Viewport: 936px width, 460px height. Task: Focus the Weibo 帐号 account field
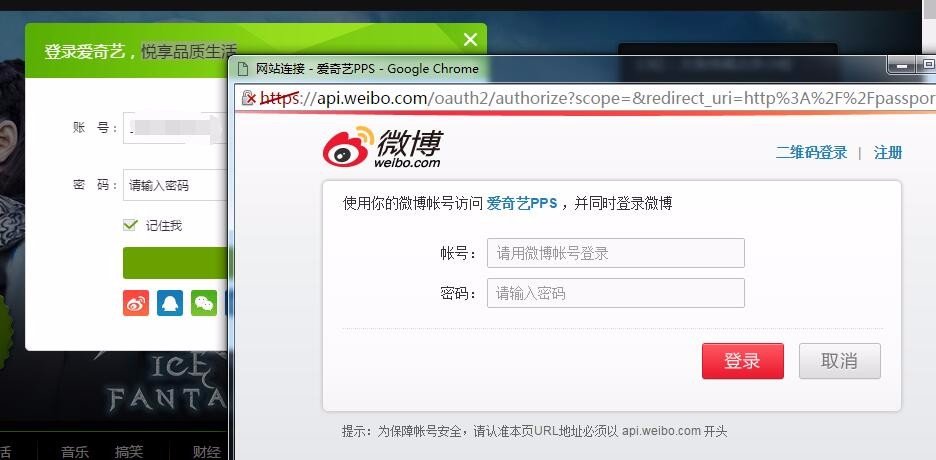coord(615,253)
